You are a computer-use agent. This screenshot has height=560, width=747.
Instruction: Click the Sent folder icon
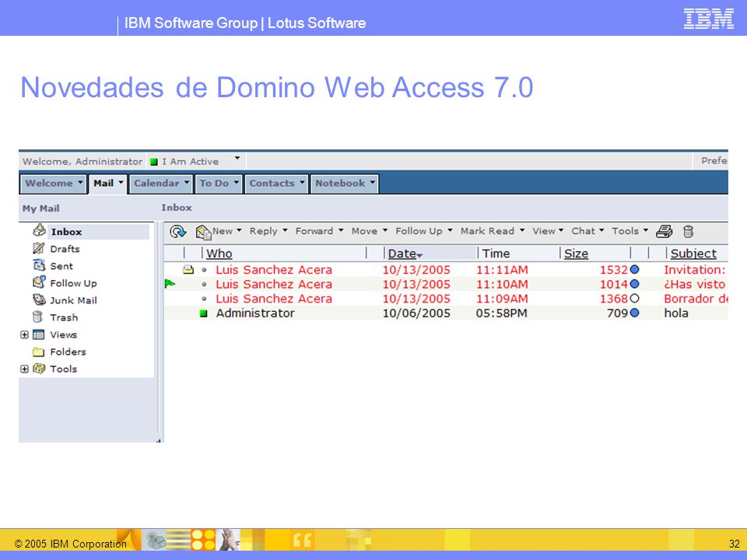coord(39,265)
